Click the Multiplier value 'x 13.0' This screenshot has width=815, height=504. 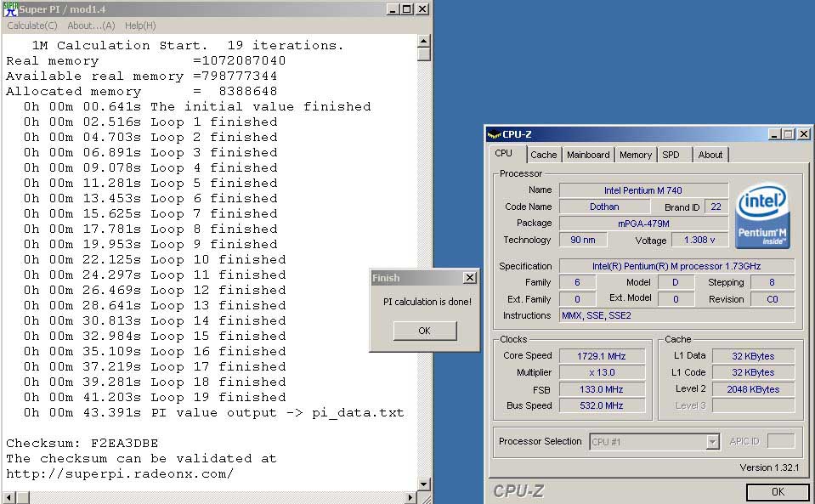(602, 372)
